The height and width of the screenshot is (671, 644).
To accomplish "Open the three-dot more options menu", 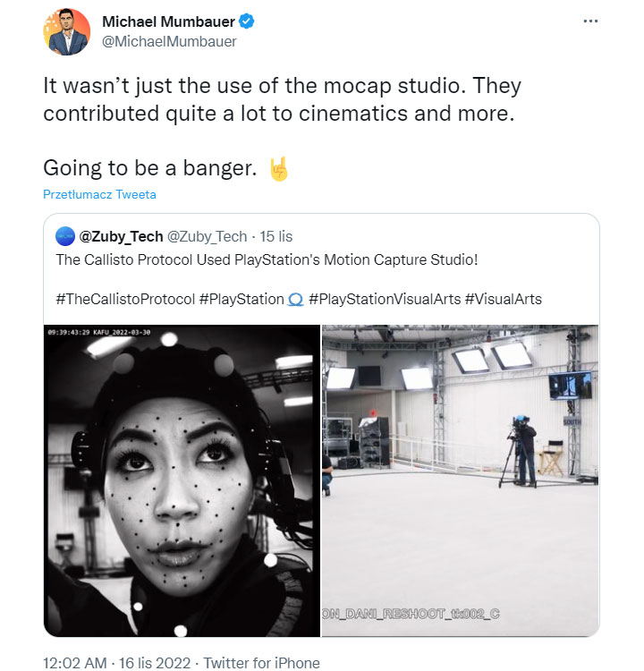I will pyautogui.click(x=589, y=21).
